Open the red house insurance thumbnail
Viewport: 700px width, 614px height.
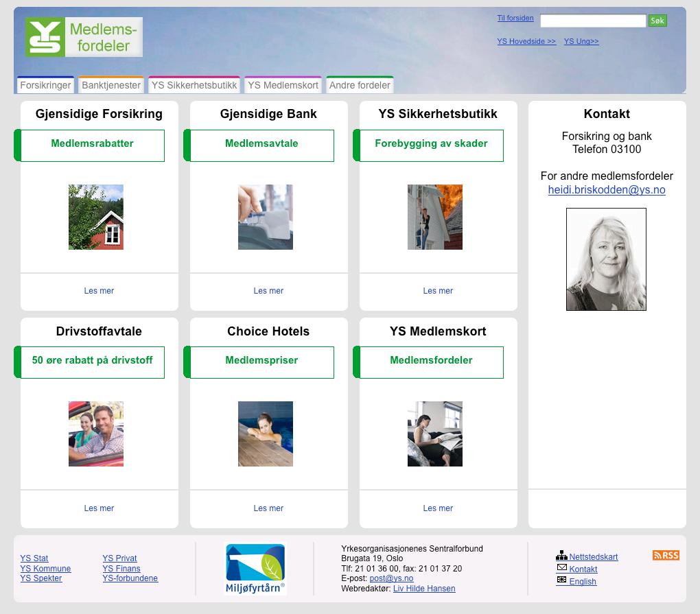(96, 217)
